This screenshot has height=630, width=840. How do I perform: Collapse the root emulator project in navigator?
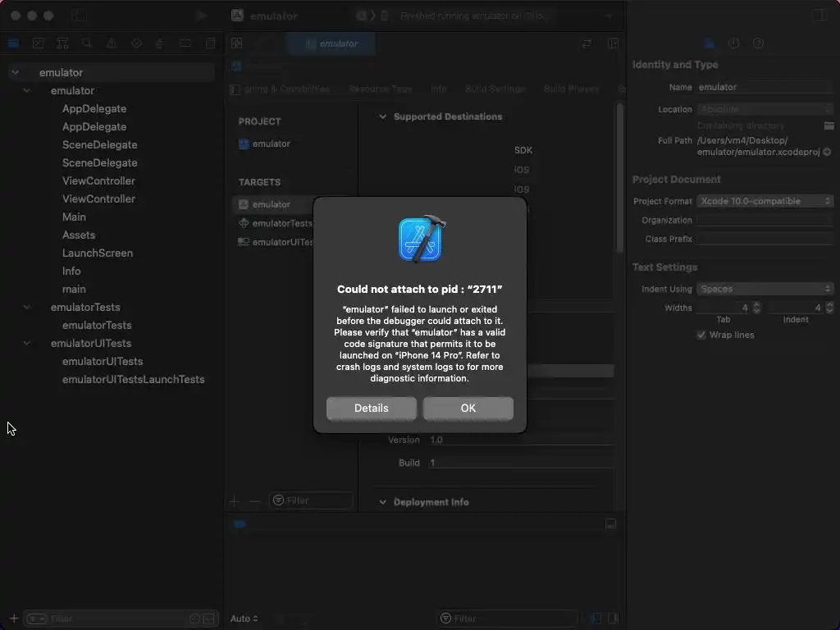[16, 72]
